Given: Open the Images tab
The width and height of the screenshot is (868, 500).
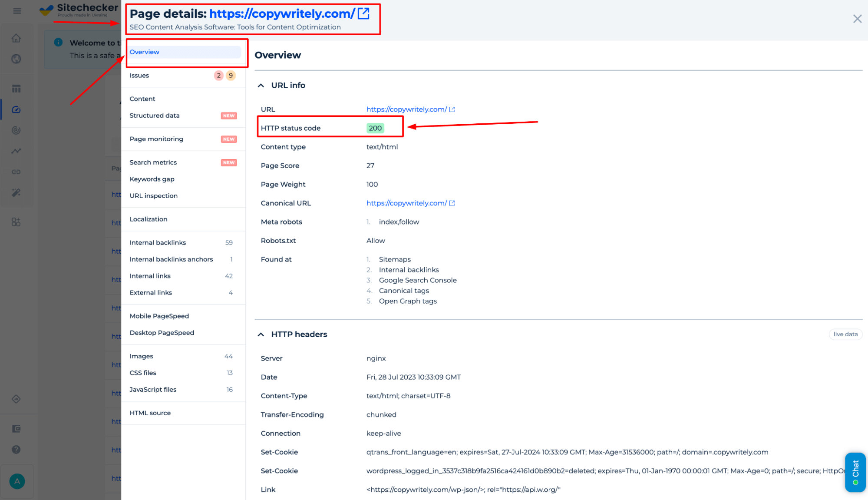Looking at the screenshot, I should tap(184, 356).
